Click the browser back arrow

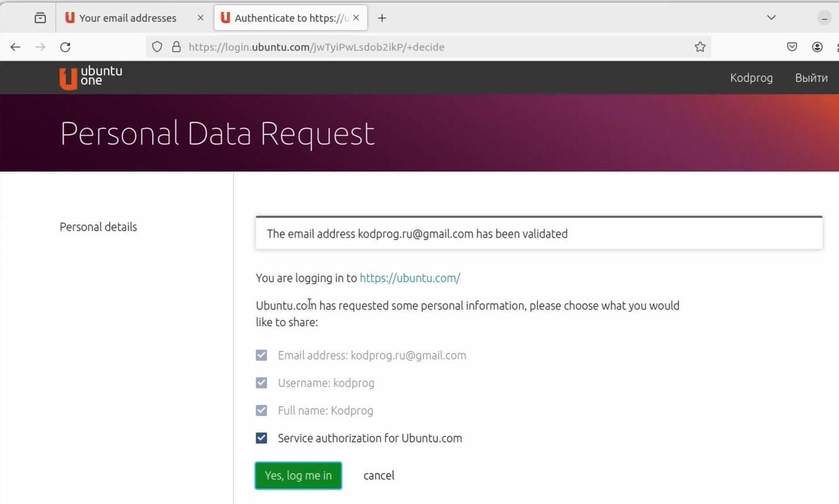coord(16,47)
